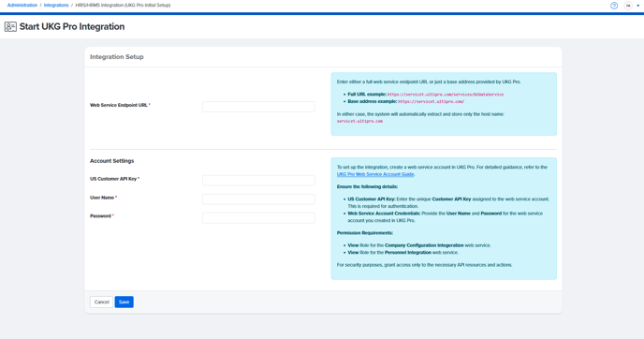Click the Password label
Image resolution: width=644 pixels, height=339 pixels.
point(101,216)
